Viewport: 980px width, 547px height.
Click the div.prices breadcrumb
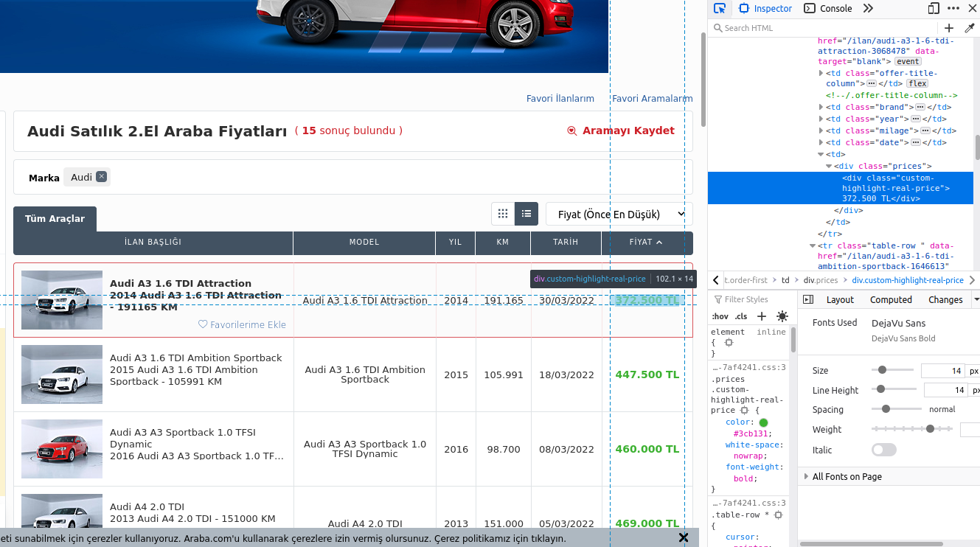coord(821,280)
